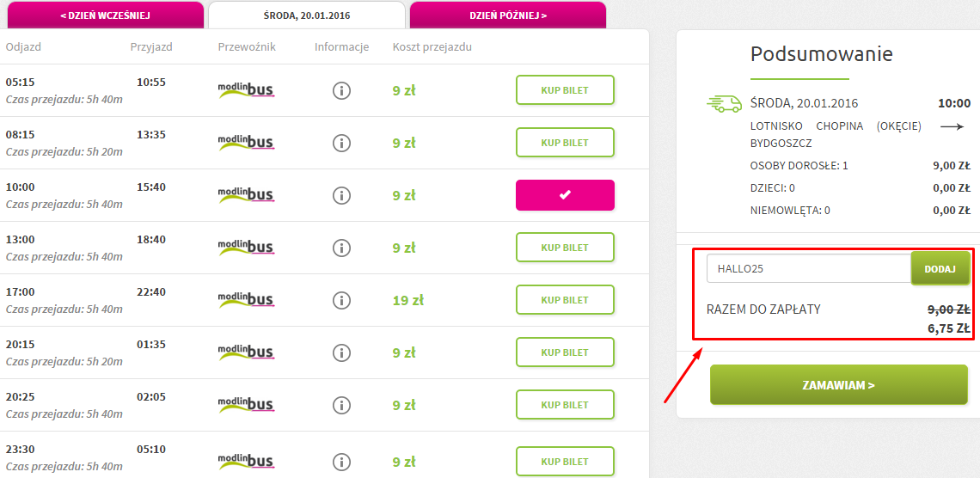Buy ticket for 23:30 departure
This screenshot has width=980, height=478.
point(565,461)
